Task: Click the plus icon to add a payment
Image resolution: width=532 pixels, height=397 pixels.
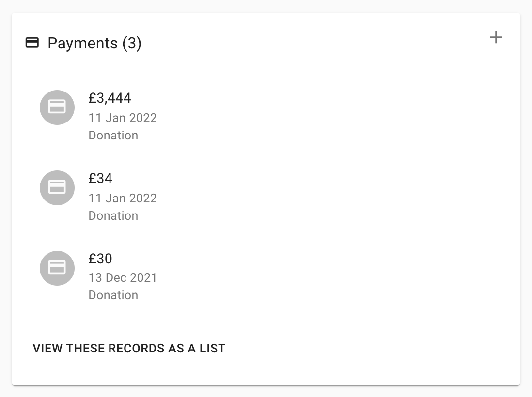Action: 496,38
